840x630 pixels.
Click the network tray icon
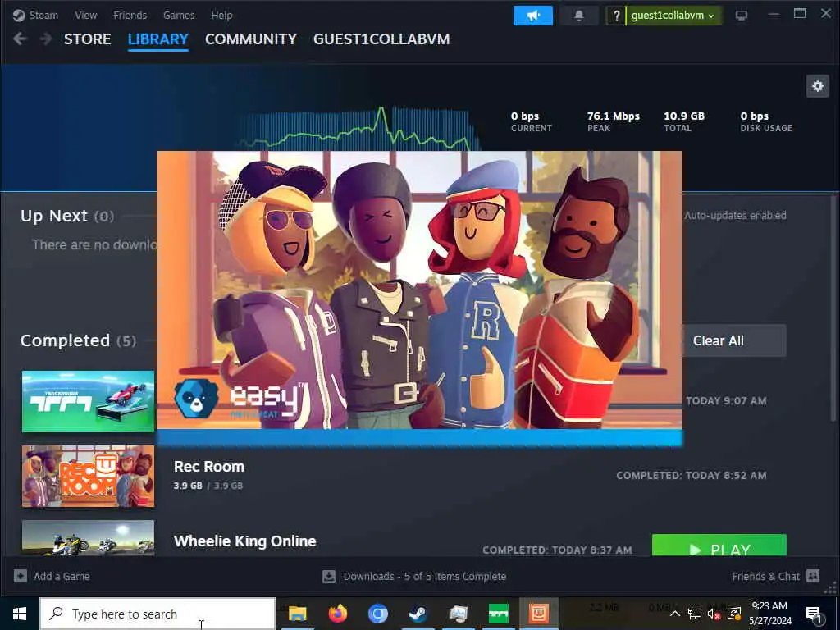click(695, 614)
